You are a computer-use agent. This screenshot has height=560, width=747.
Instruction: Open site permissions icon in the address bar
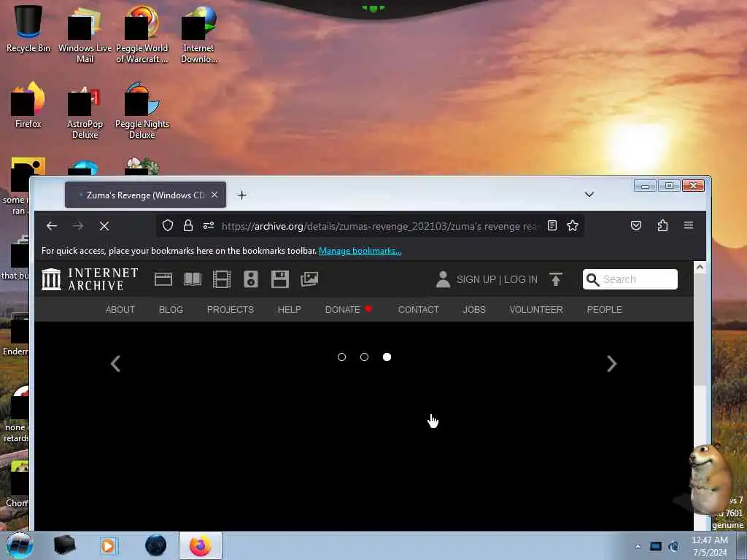[x=208, y=226]
